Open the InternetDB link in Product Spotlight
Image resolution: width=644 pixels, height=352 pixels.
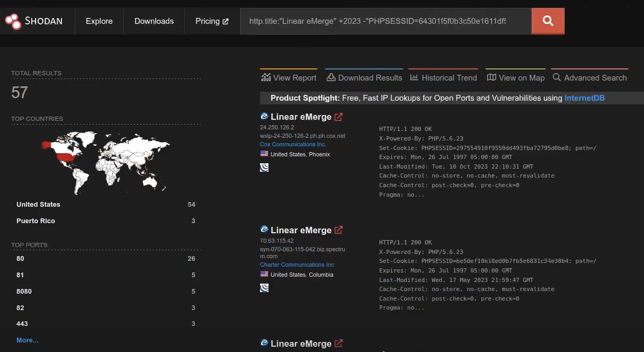pos(584,98)
